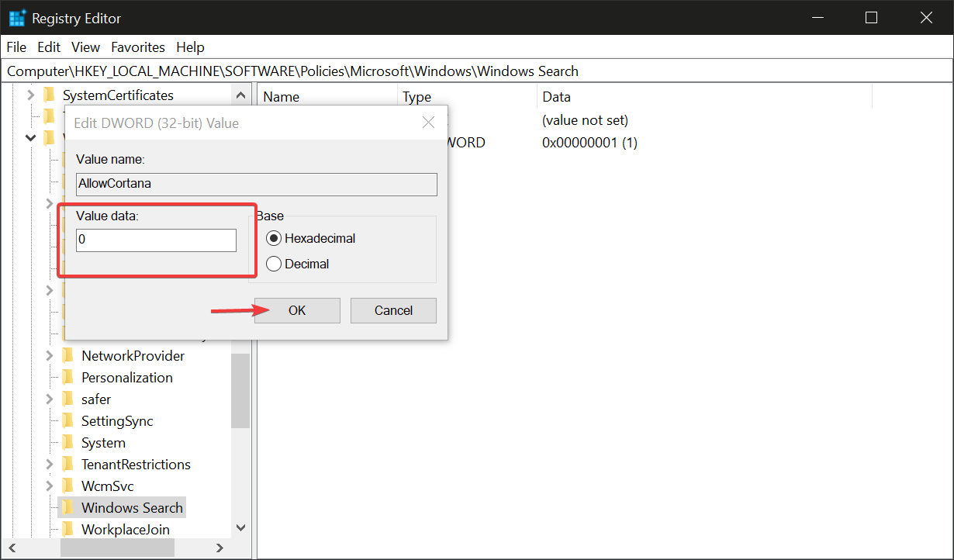The image size is (954, 560).
Task: Expand the TenantRestrictions key
Action: 50,465
